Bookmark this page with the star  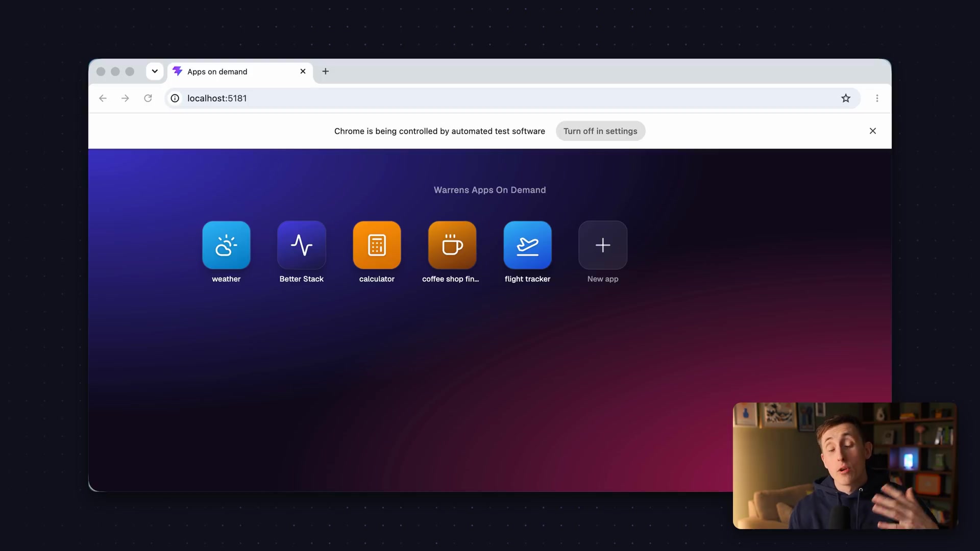coord(846,98)
